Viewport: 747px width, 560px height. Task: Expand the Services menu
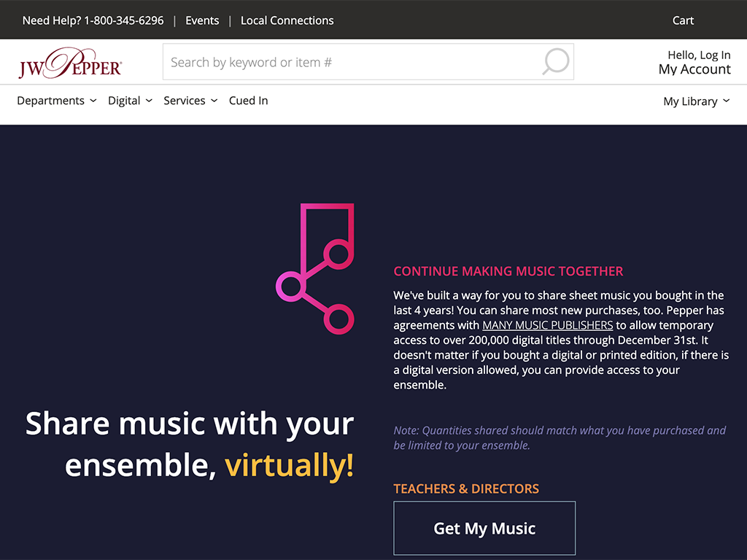click(190, 101)
